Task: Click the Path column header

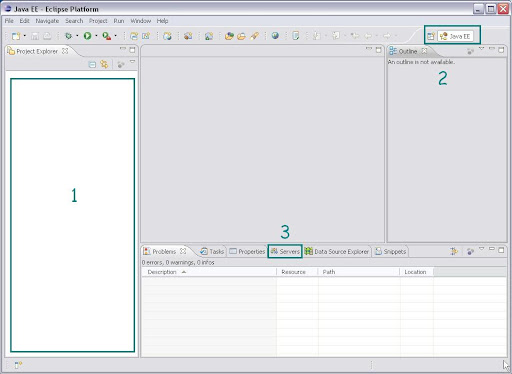Action: 359,272
